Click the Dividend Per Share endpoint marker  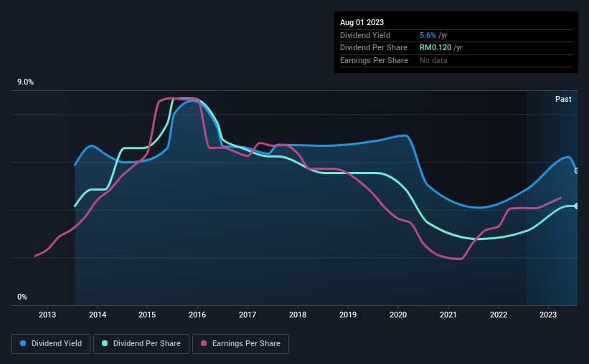(577, 206)
